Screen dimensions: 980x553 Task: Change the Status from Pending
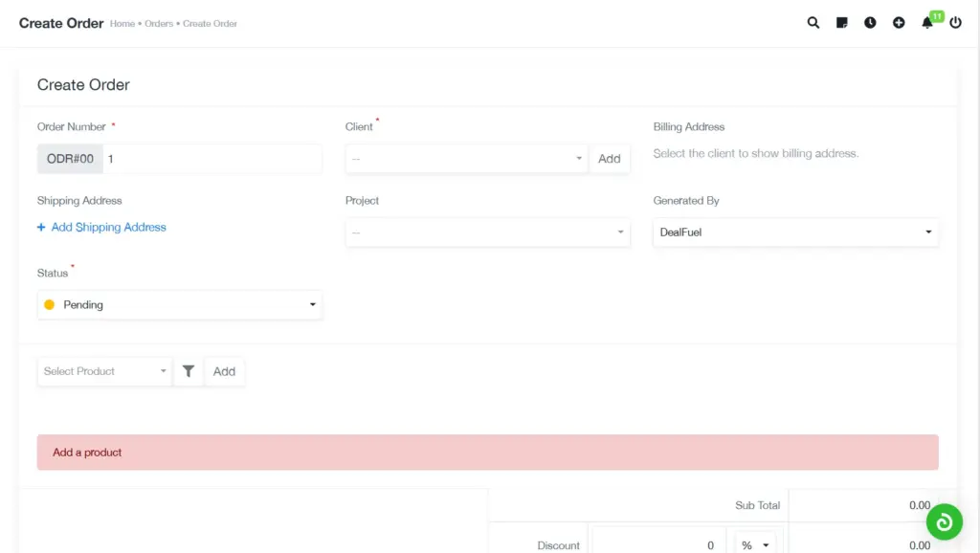coord(179,304)
